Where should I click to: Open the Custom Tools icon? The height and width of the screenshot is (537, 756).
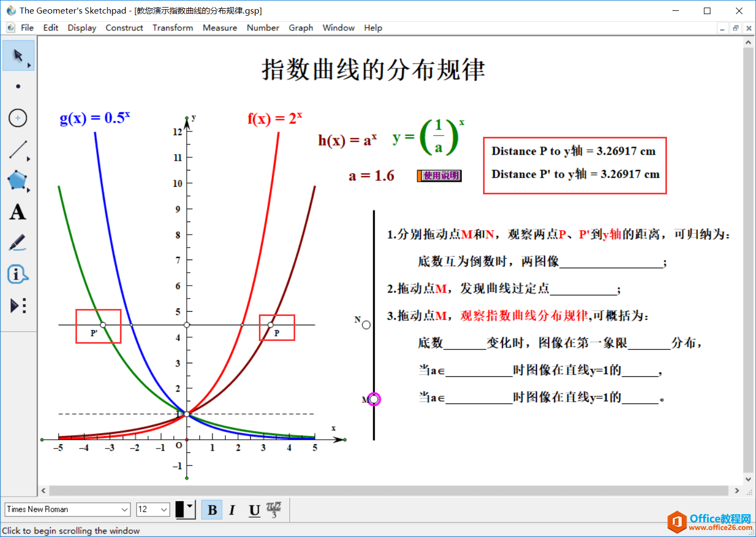point(18,306)
